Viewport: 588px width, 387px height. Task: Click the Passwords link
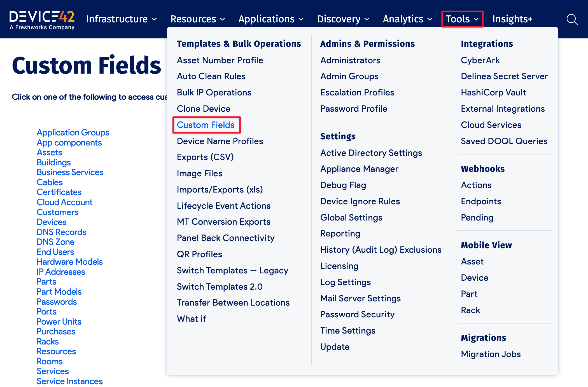tap(57, 302)
